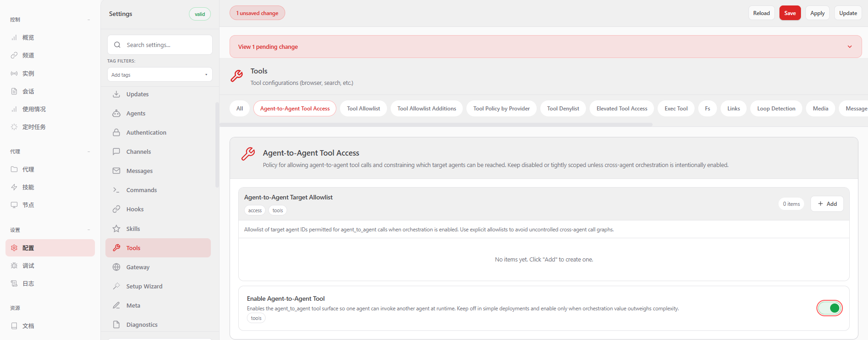
Task: Click the Updates download icon
Action: point(116,94)
